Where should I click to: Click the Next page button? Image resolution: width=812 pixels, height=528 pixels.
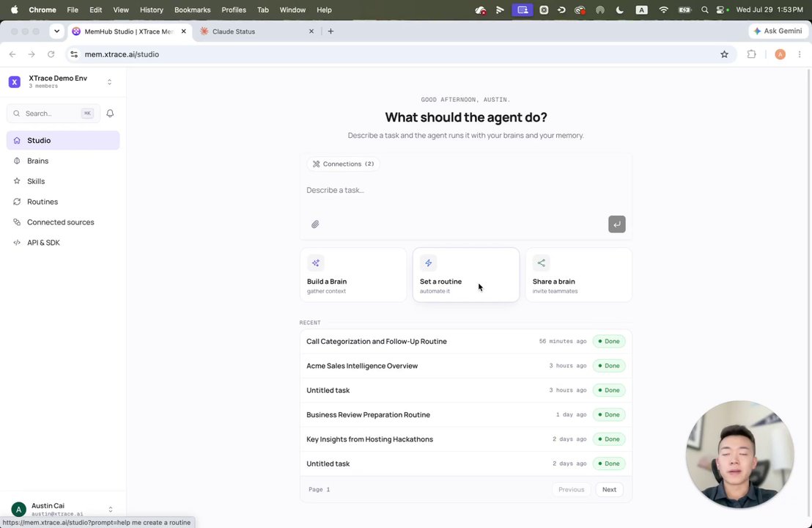click(x=609, y=490)
